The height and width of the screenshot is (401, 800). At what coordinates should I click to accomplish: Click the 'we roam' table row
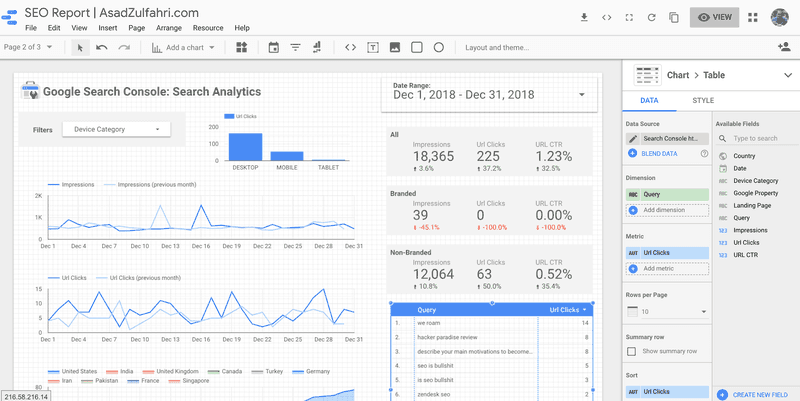click(492, 323)
